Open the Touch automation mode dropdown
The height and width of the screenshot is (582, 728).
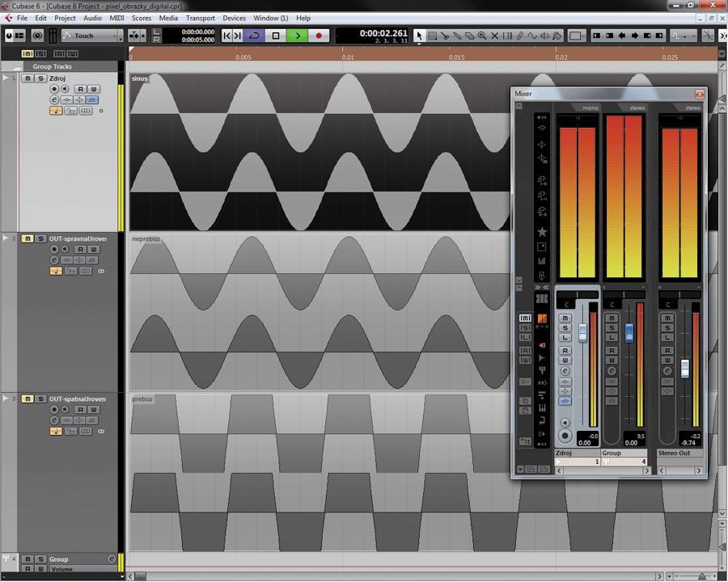(x=92, y=36)
